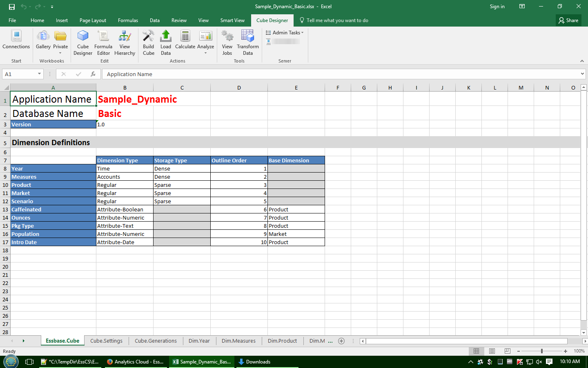Image resolution: width=588 pixels, height=368 pixels.
Task: Switch to the Insert ribbon tab
Action: click(x=62, y=20)
